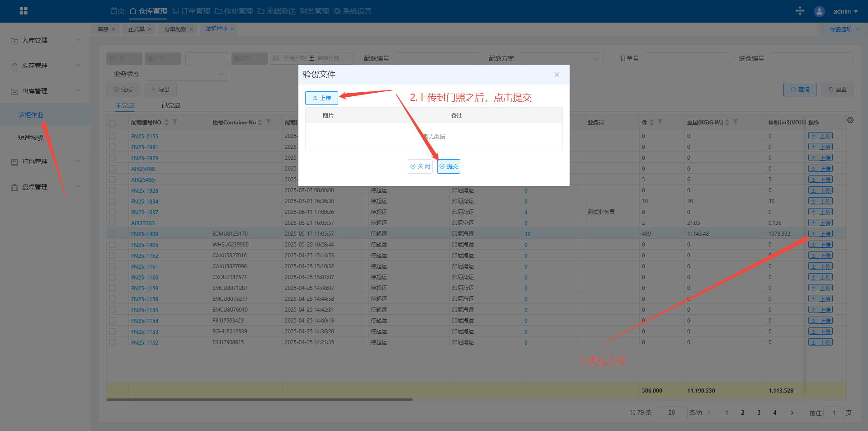868x431 pixels.
Task: Tick the checkbox for row FN25-2155
Action: point(112,136)
